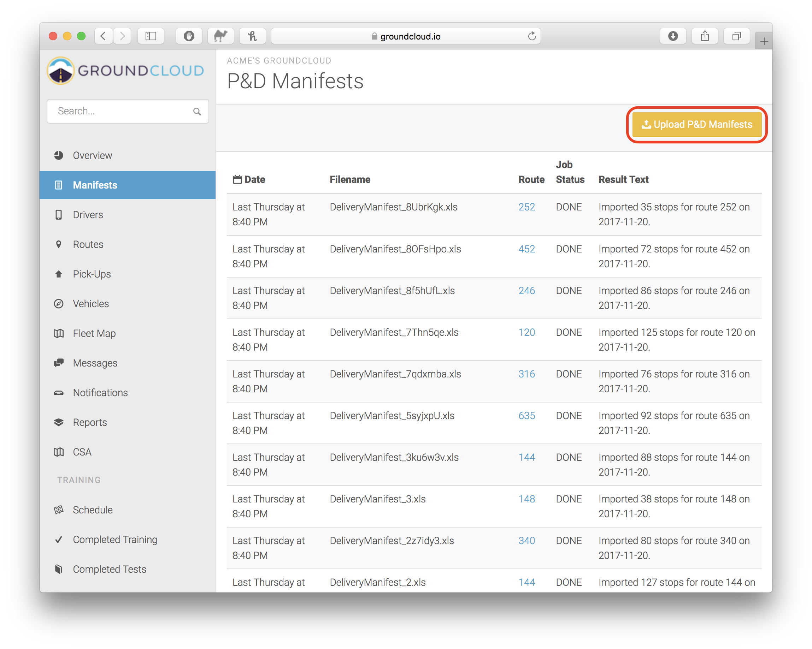Image resolution: width=812 pixels, height=649 pixels.
Task: Click the Schedule newspaper icon
Action: pyautogui.click(x=58, y=510)
